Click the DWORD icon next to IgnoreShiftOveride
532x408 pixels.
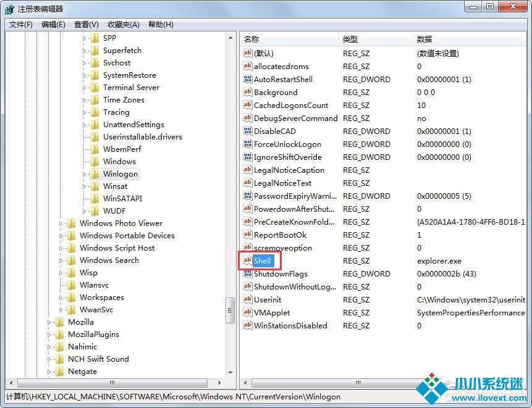coord(248,157)
